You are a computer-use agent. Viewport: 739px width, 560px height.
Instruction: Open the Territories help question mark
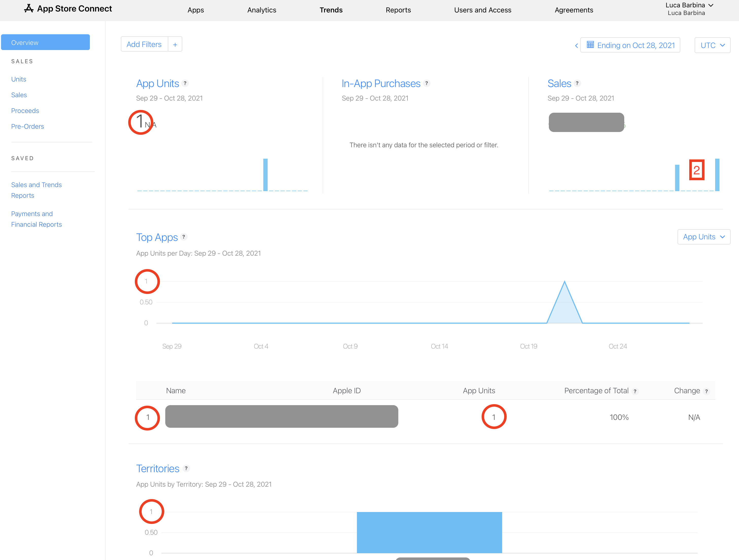point(186,468)
